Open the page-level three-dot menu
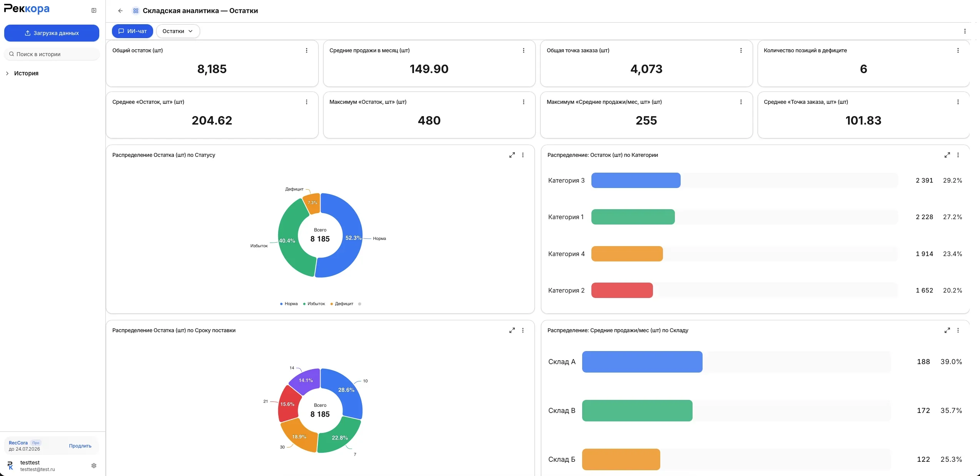Viewport: 980px width, 476px height. tap(965, 31)
